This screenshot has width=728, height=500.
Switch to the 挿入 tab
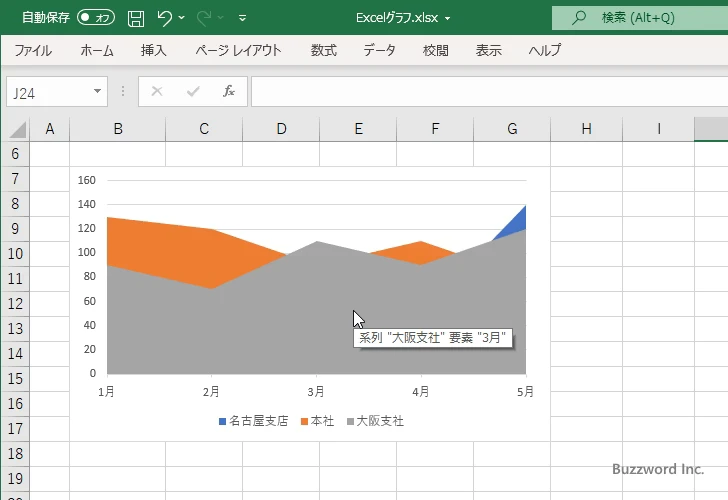coord(154,50)
